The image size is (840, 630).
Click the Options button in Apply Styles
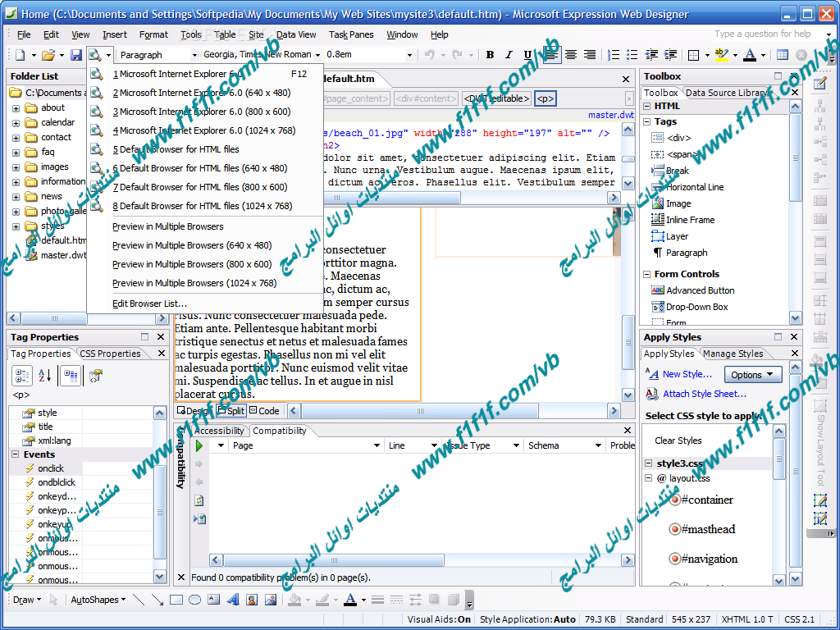752,375
